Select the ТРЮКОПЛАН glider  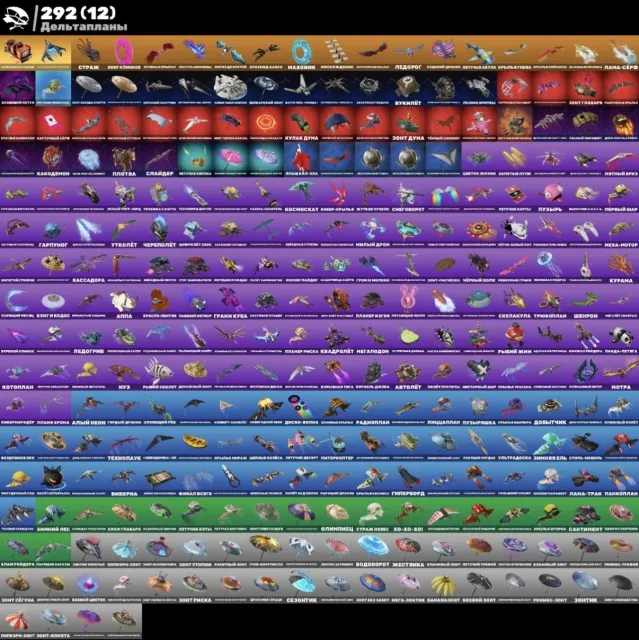(550, 302)
